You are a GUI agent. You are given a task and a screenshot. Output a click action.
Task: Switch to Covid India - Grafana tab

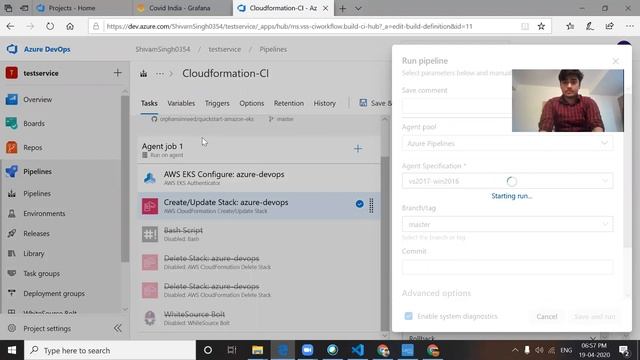pos(182,8)
